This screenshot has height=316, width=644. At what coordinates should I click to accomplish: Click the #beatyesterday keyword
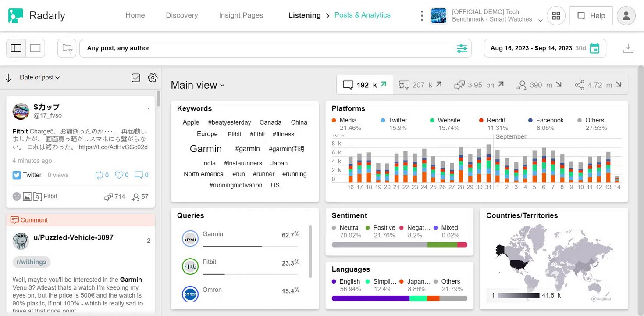(x=230, y=122)
